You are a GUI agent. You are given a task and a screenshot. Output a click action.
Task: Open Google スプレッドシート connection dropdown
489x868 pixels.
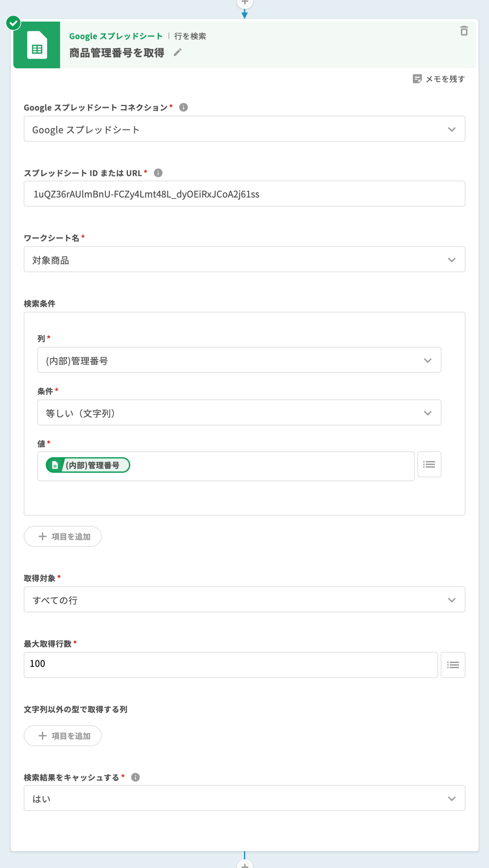[244, 129]
